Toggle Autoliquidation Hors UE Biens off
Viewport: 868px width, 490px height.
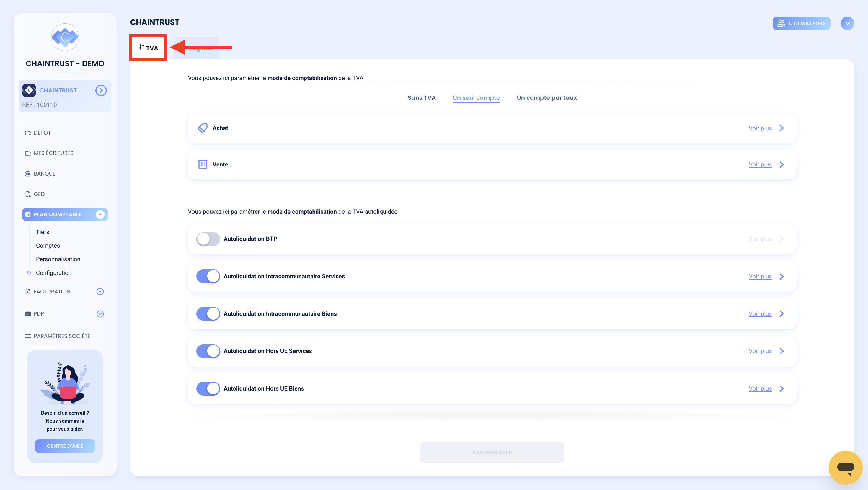(x=208, y=388)
